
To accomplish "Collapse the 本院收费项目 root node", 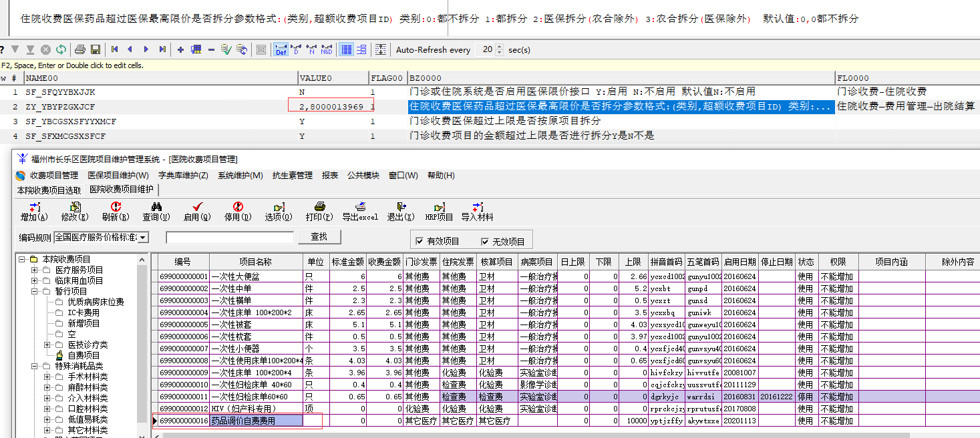I will pyautogui.click(x=21, y=259).
